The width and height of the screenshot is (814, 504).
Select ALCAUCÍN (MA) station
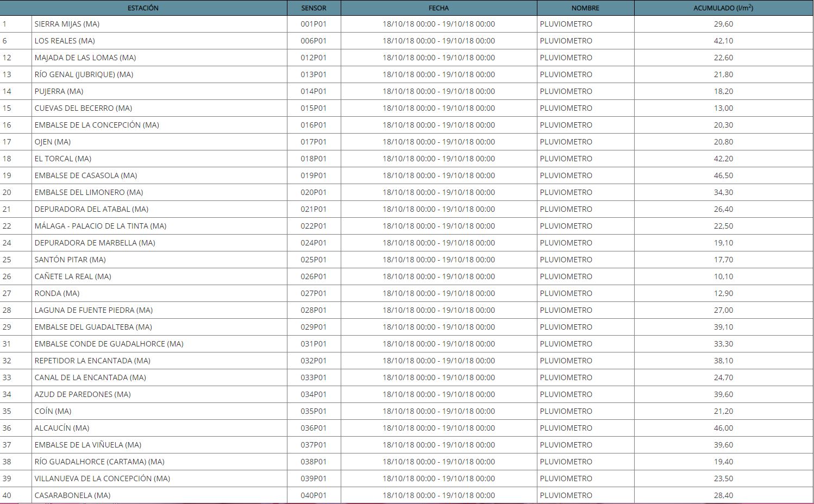tap(62, 428)
